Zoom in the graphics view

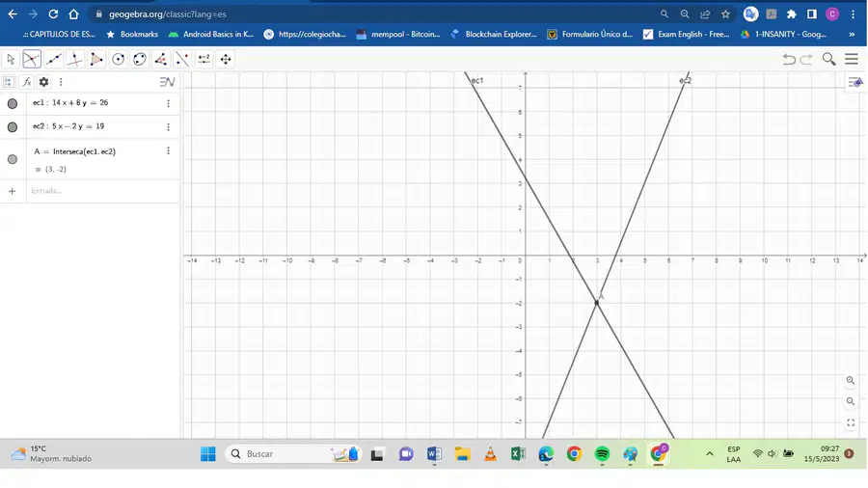click(851, 381)
